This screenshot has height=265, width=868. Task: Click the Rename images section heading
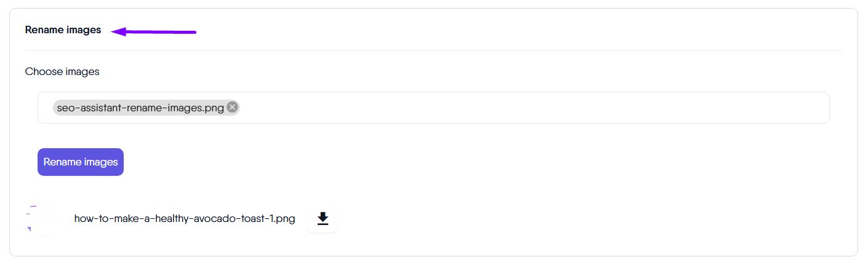(63, 30)
